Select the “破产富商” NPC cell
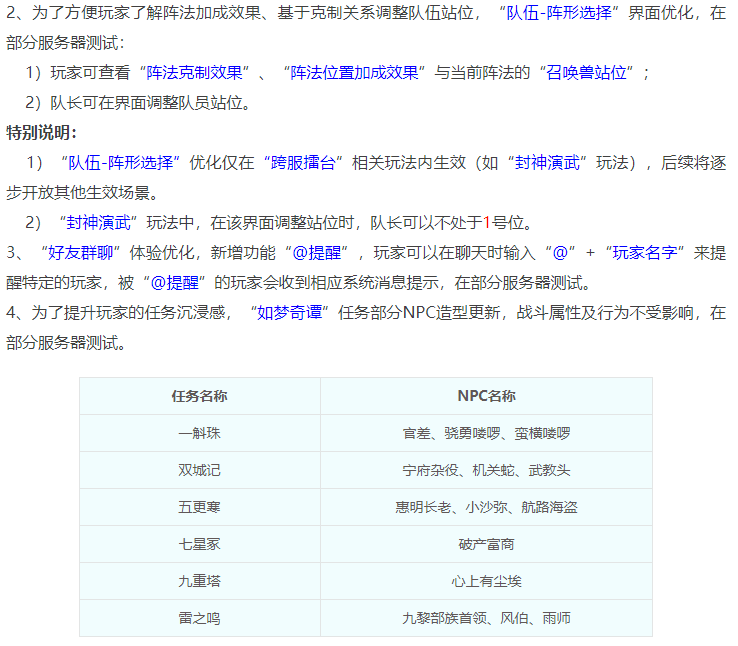738x646 pixels. click(486, 544)
